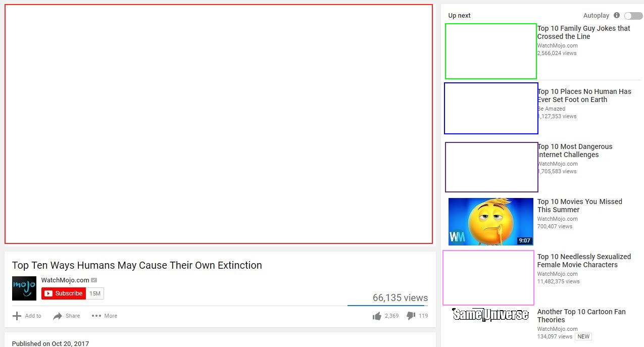The image size is (644, 347).
Task: Click the Autoplay info icon
Action: [617, 15]
